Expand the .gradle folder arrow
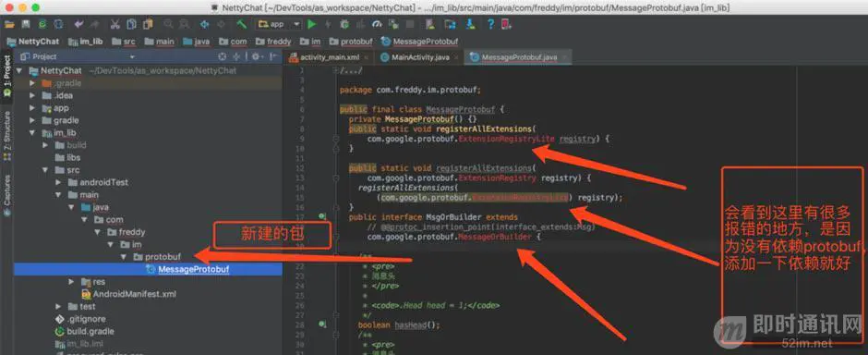This screenshot has width=868, height=355. tap(32, 83)
